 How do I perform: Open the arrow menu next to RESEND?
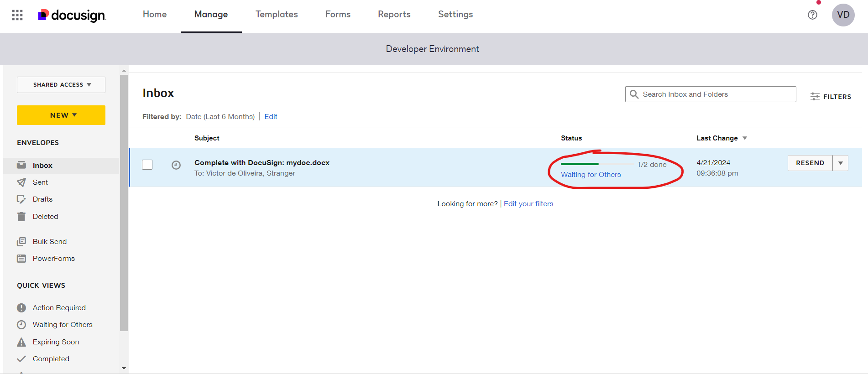click(x=841, y=163)
